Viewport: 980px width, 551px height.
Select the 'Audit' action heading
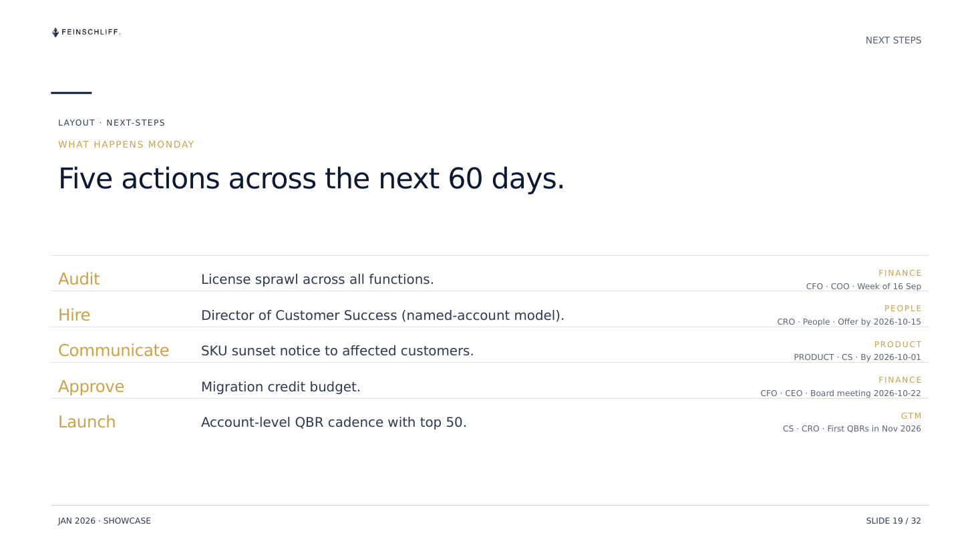pyautogui.click(x=79, y=279)
